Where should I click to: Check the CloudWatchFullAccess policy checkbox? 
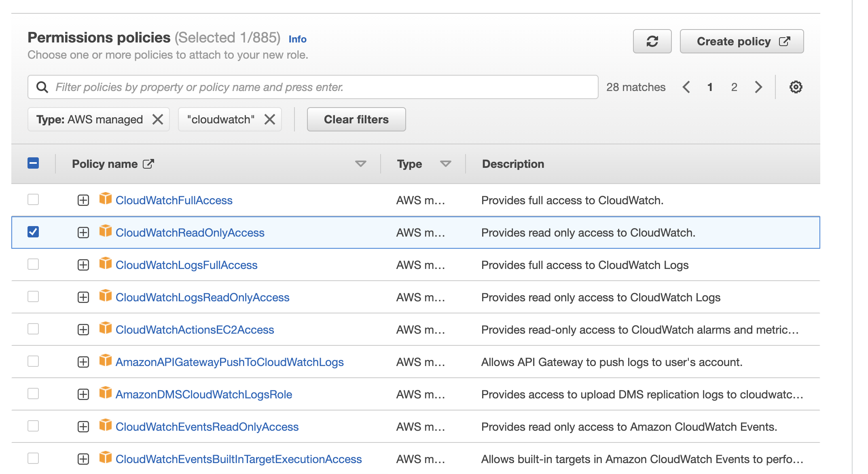(33, 199)
